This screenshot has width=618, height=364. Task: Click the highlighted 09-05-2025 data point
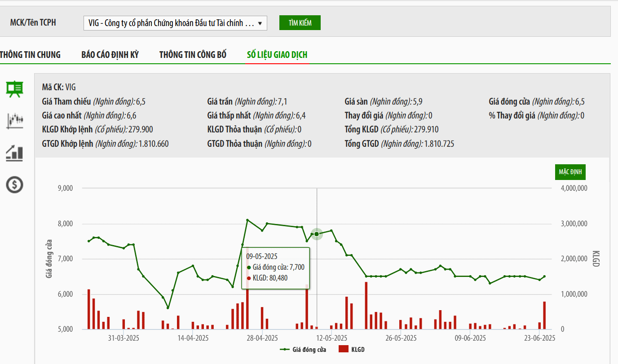317,234
